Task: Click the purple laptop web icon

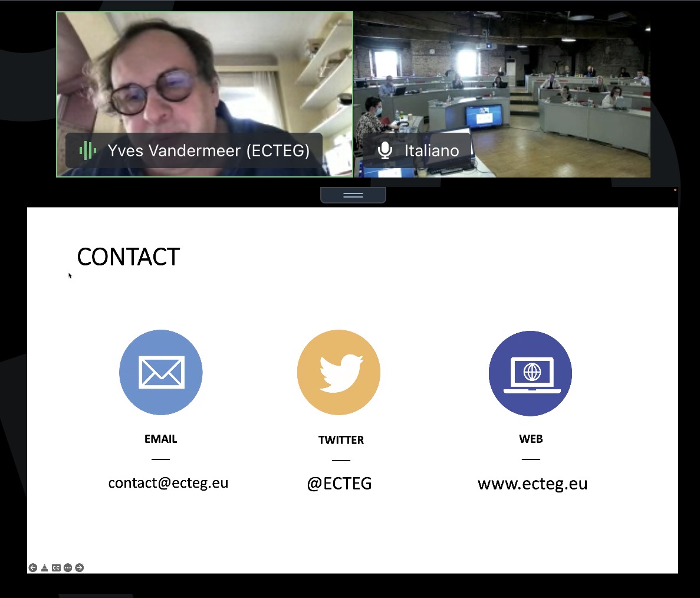Action: pos(530,373)
